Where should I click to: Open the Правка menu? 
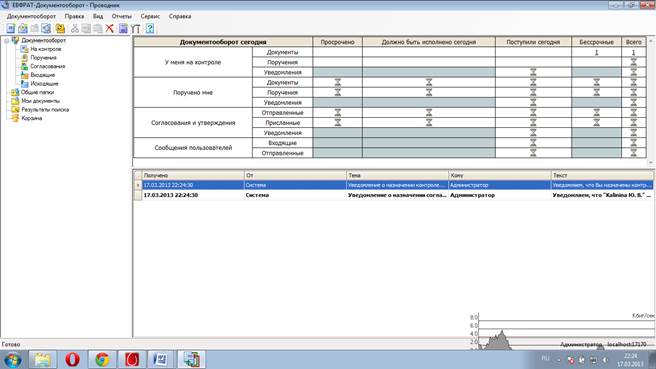74,16
